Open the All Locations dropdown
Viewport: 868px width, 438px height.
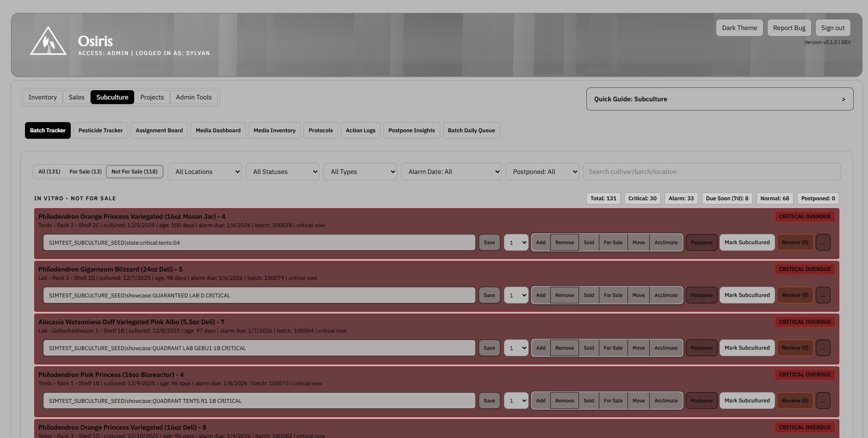(204, 172)
